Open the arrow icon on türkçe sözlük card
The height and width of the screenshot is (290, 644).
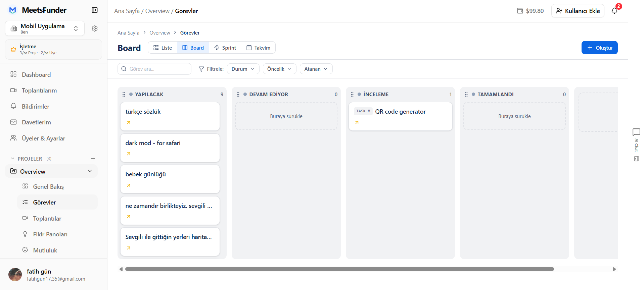click(129, 123)
